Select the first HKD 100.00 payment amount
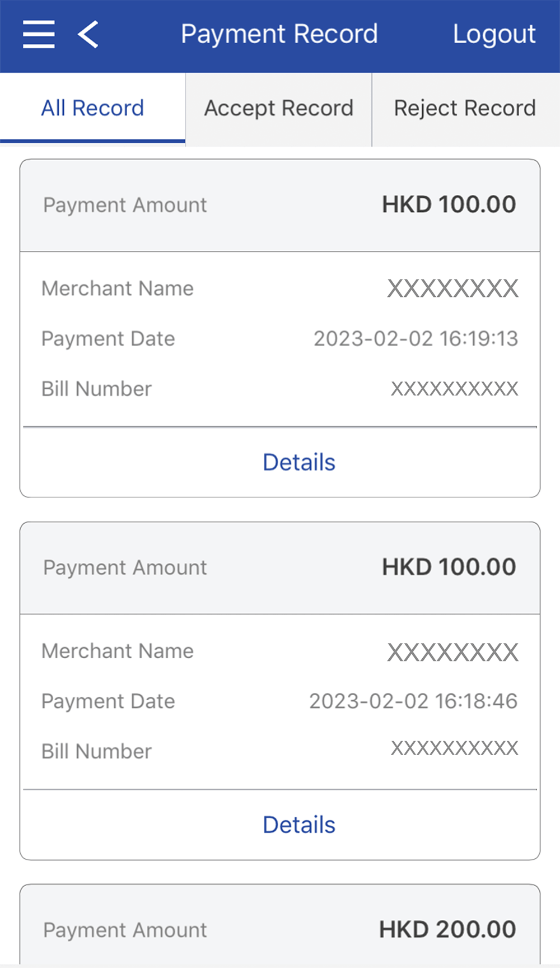The width and height of the screenshot is (560, 968). point(449,204)
